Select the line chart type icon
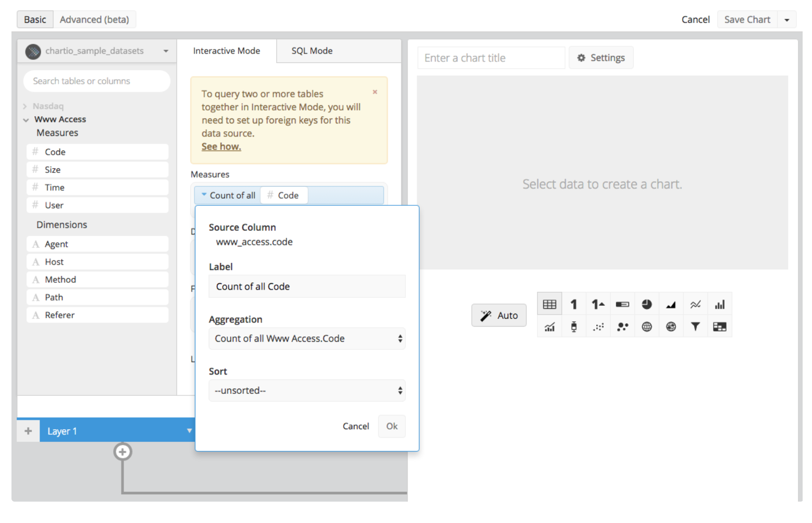This screenshot has height=523, width=812. (x=695, y=305)
